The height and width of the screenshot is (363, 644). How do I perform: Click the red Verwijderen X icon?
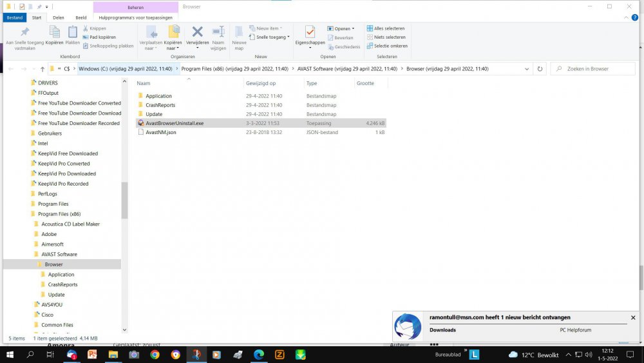point(198,33)
